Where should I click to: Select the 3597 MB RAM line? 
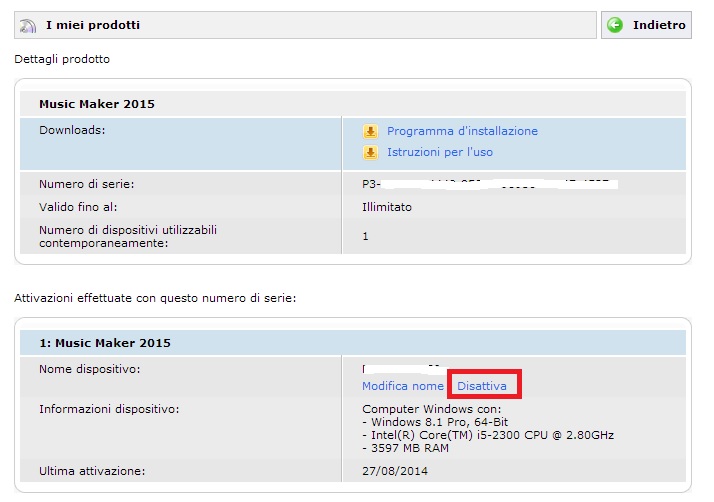click(405, 448)
